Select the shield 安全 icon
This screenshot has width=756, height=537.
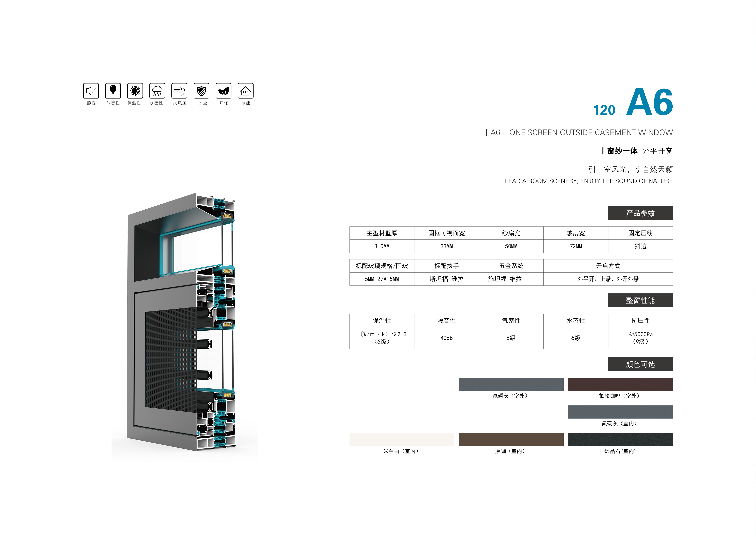(x=202, y=91)
